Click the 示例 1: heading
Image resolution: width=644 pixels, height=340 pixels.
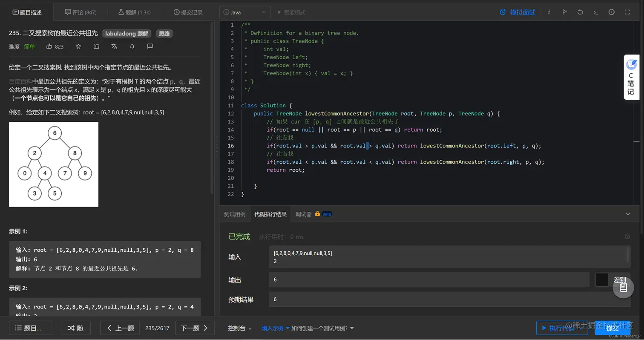pos(18,231)
